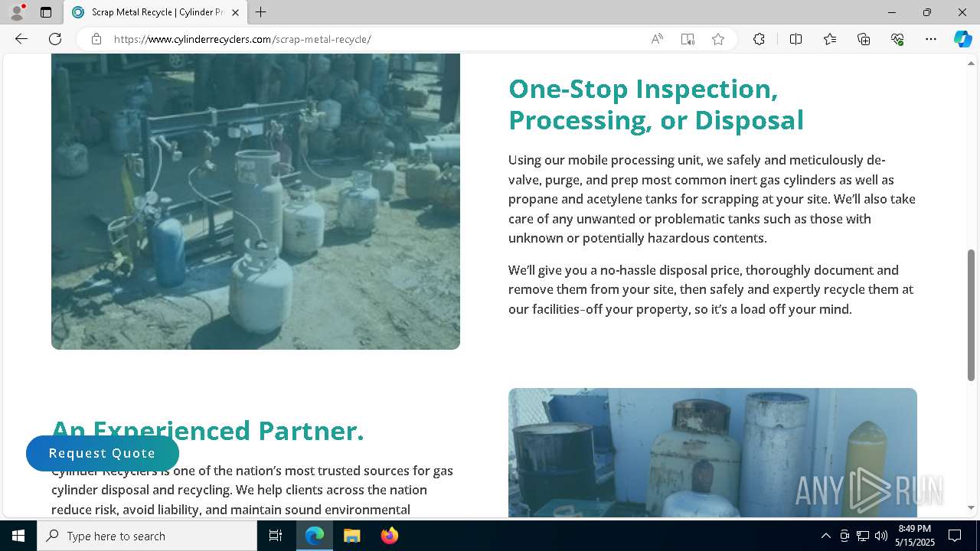Image resolution: width=980 pixels, height=551 pixels.
Task: Click the vertical scrollbar thumb
Action: tap(971, 315)
